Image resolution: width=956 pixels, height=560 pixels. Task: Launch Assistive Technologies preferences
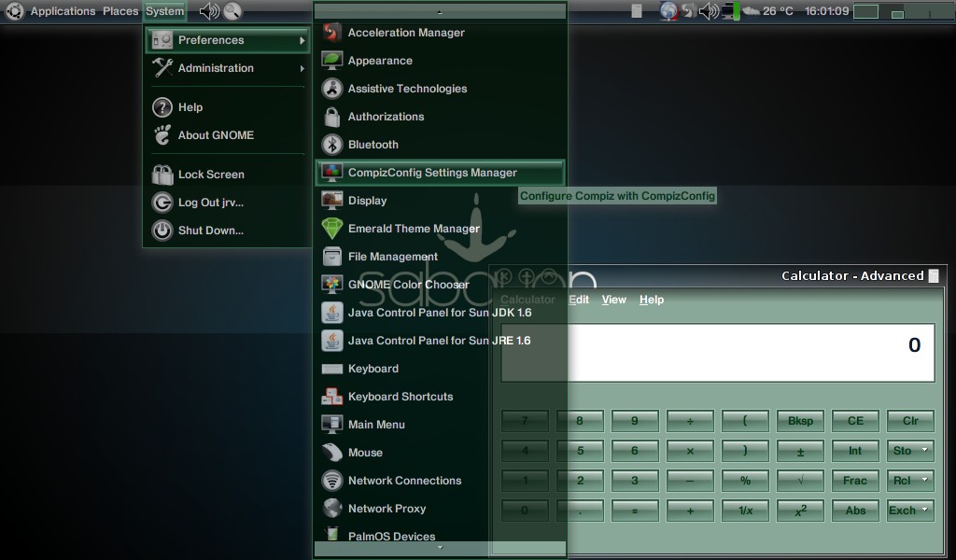440,89
